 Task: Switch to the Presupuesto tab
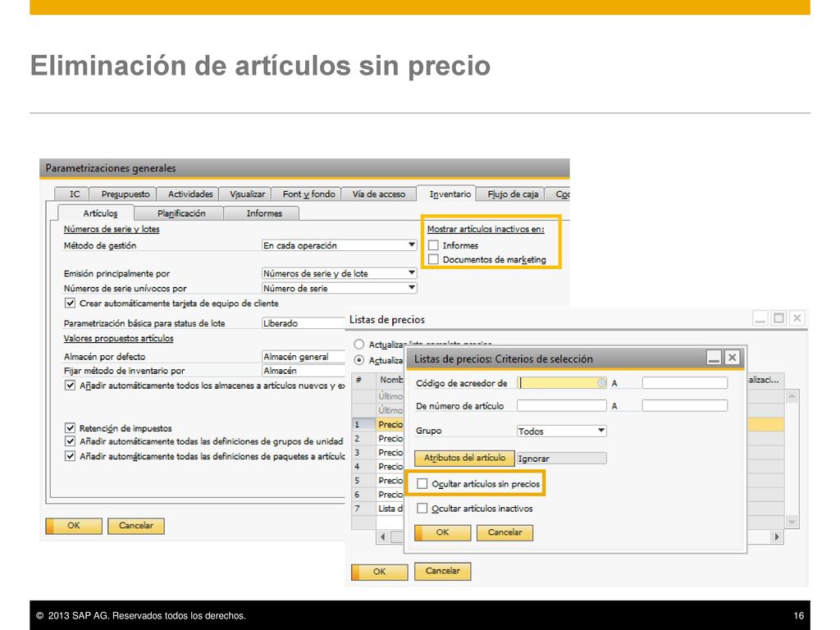(126, 194)
